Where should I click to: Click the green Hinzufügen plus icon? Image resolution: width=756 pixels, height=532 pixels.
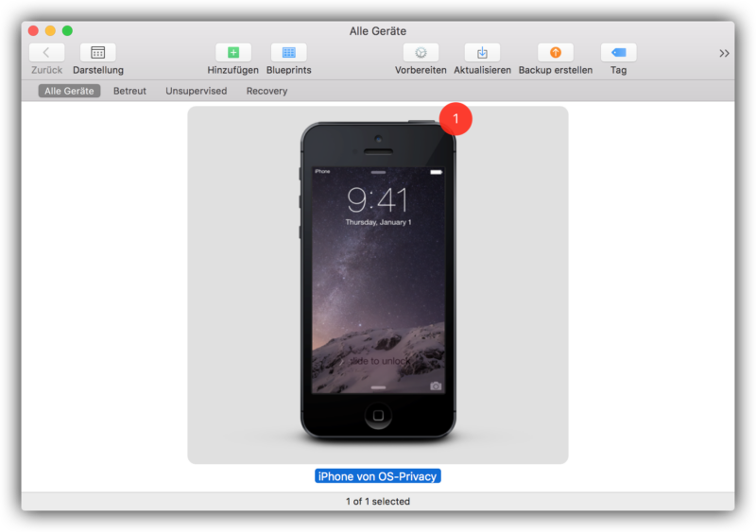point(233,53)
